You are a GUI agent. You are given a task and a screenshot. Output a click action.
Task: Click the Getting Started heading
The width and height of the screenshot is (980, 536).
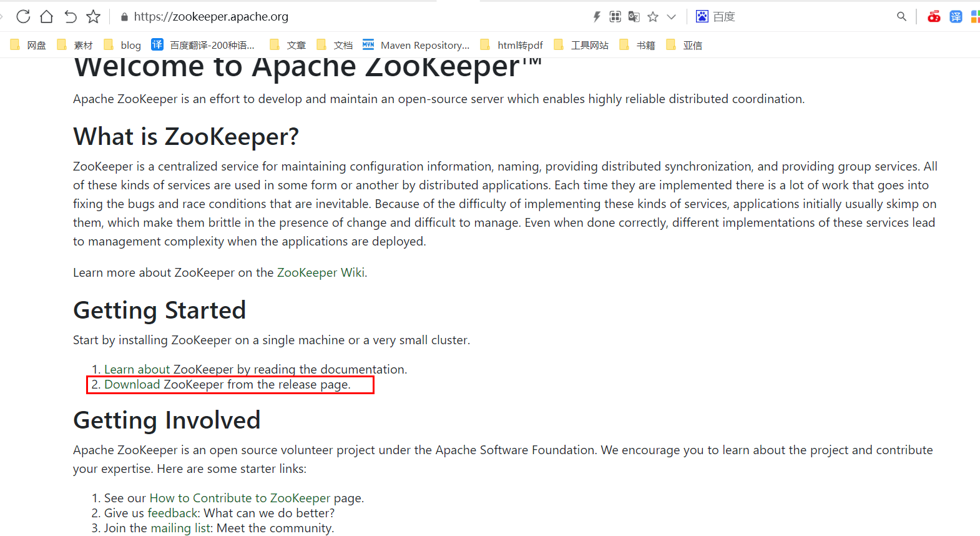pos(160,310)
